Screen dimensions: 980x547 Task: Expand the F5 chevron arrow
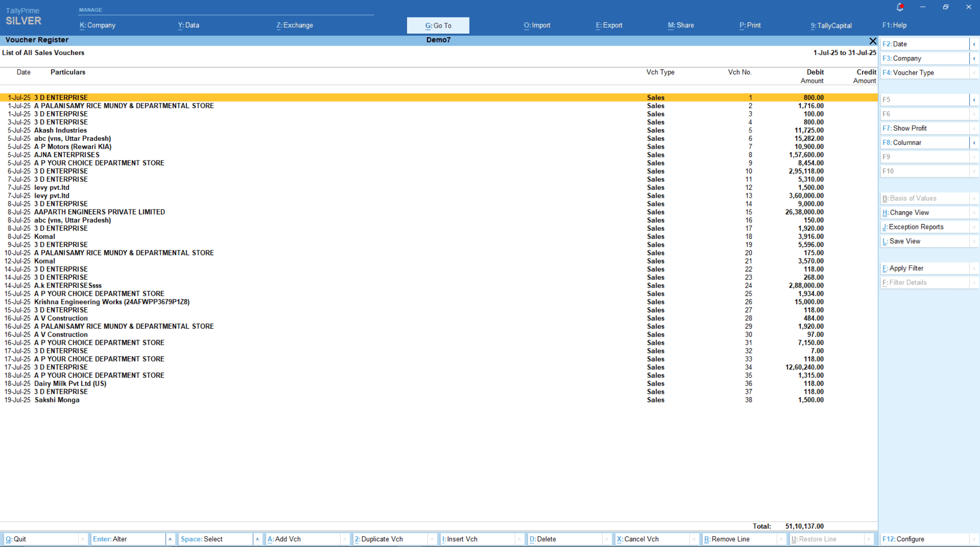(974, 100)
